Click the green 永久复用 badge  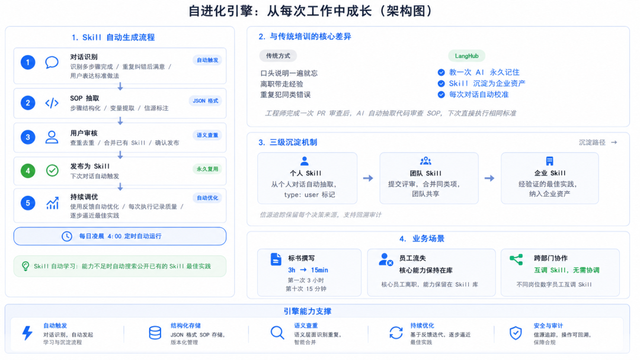click(207, 169)
